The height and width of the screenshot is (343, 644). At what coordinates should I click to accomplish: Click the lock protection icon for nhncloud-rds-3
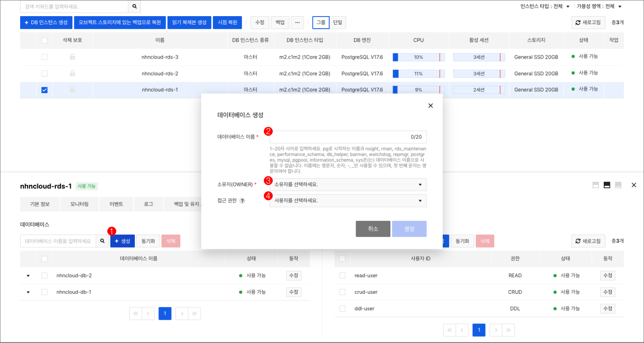(73, 57)
